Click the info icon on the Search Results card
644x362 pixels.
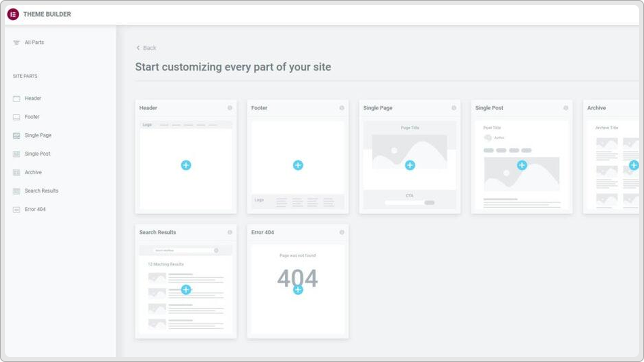(x=230, y=232)
